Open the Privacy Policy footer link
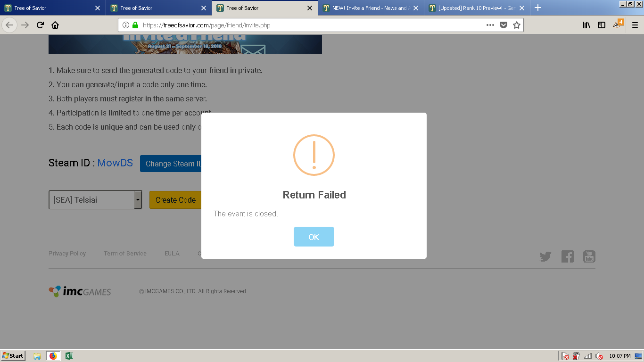Viewport: 644px width, 362px height. tap(67, 253)
